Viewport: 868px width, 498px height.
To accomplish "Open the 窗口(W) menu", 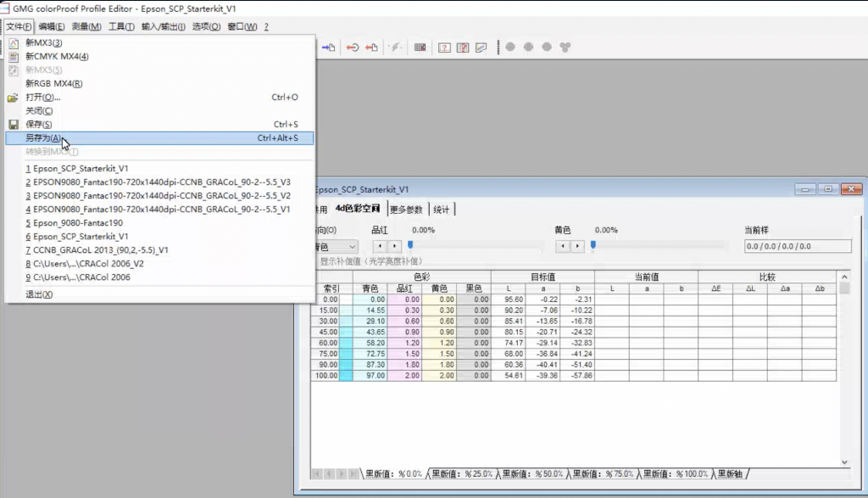I will [x=242, y=26].
